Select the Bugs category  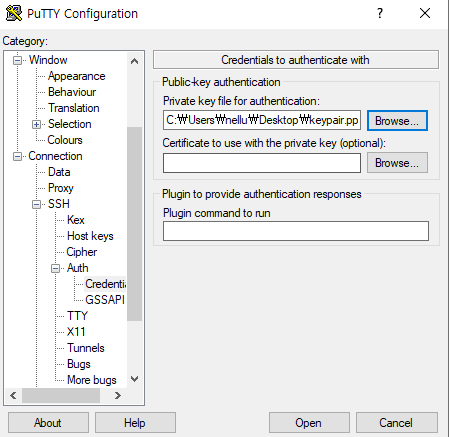coord(79,364)
